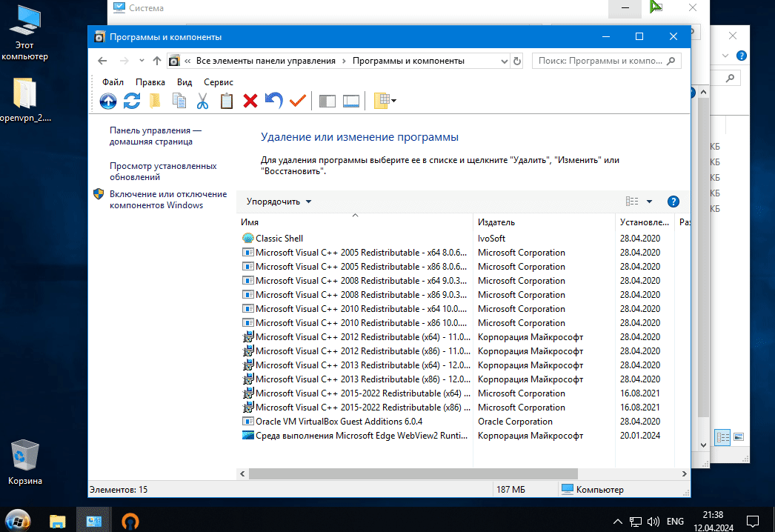
Task: Click Программы и компоненты breadcrumb
Action: tap(408, 61)
